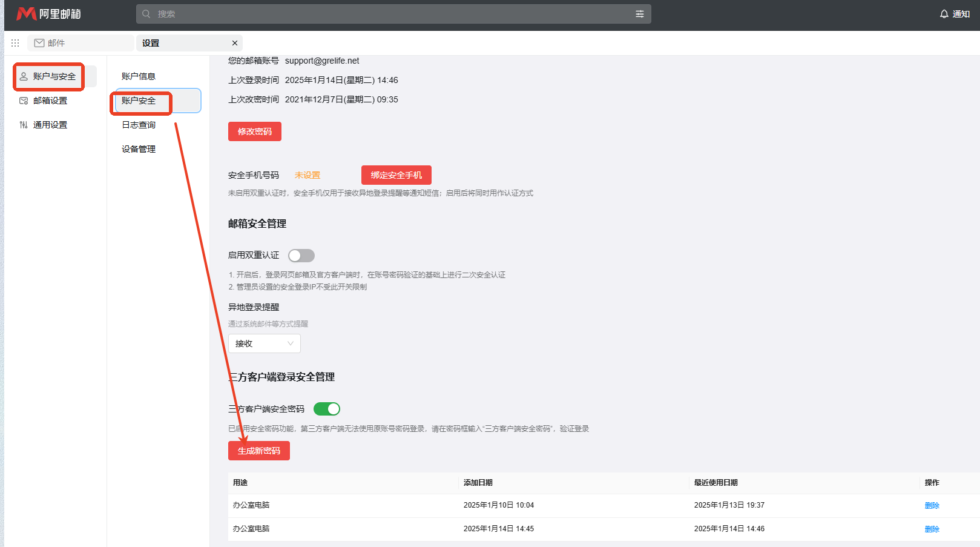This screenshot has height=547, width=980.
Task: Delete the password added 2025年1月10日
Action: click(932, 505)
